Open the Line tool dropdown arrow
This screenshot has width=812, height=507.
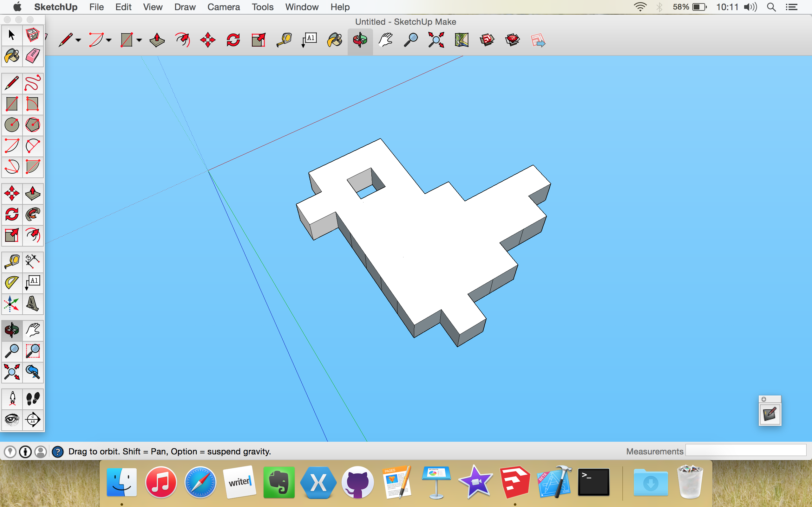pos(79,40)
